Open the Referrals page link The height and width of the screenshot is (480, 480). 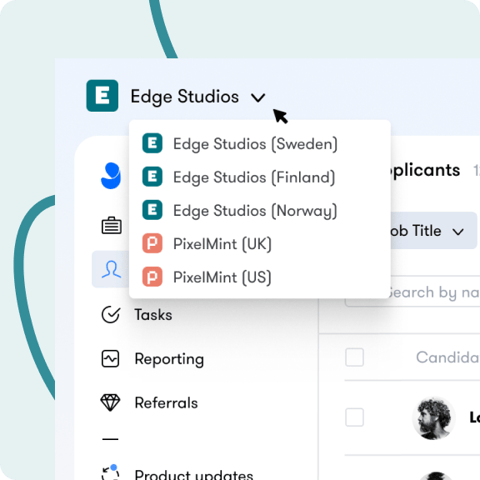(x=166, y=403)
